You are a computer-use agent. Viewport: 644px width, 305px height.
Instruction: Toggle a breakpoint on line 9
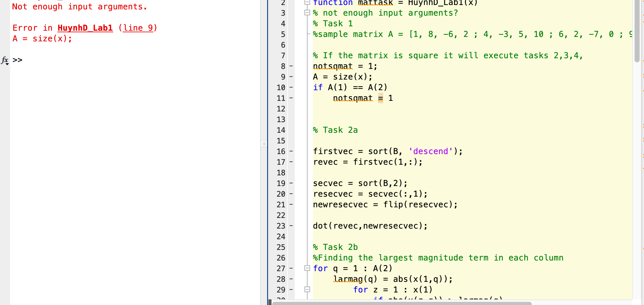(x=291, y=77)
